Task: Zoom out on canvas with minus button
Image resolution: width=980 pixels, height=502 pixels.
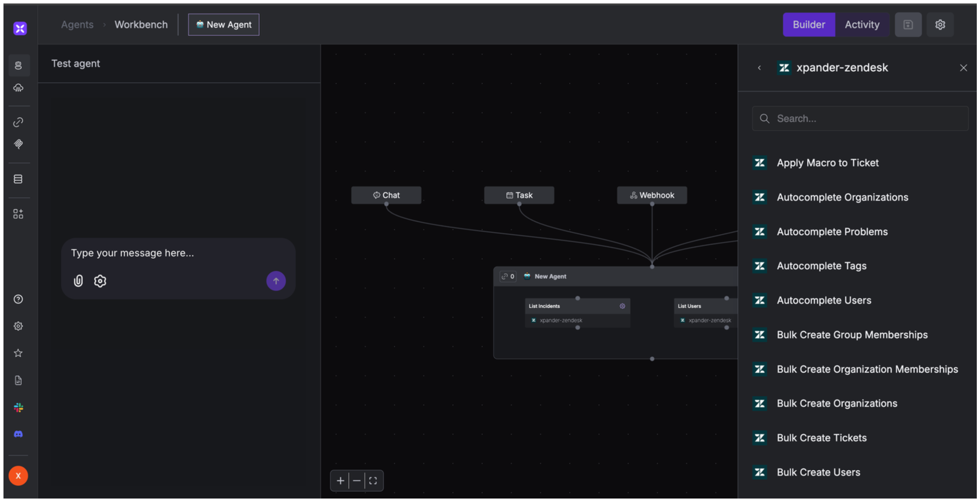Action: [356, 481]
